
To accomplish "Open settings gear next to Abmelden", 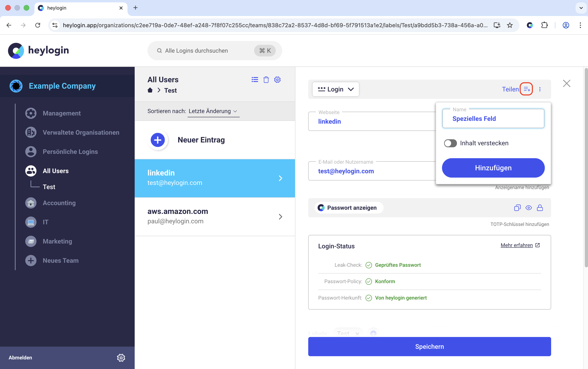I will tap(121, 358).
